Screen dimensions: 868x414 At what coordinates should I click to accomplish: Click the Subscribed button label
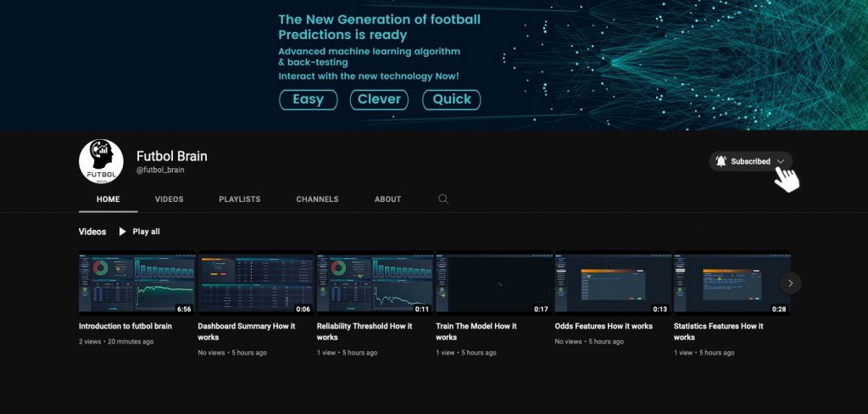click(x=750, y=161)
